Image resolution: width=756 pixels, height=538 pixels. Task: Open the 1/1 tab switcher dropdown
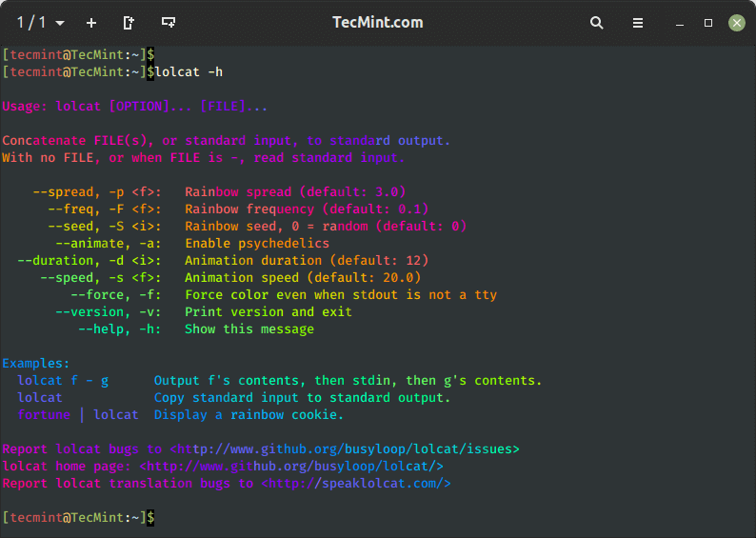tap(41, 23)
